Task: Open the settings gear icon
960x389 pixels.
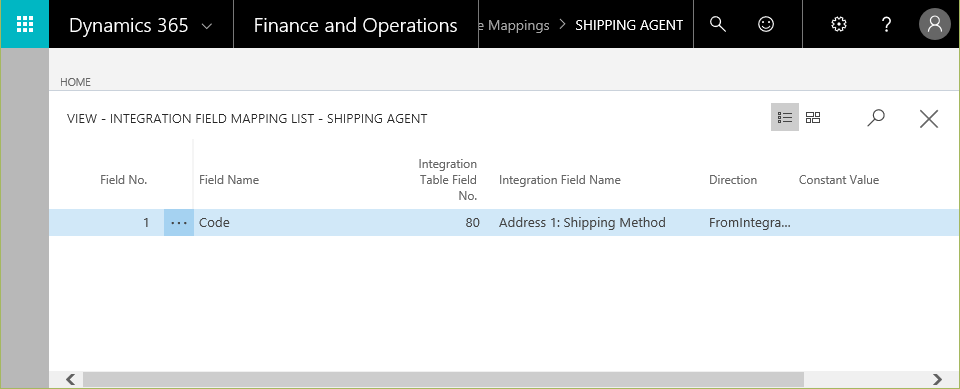Action: [x=839, y=24]
